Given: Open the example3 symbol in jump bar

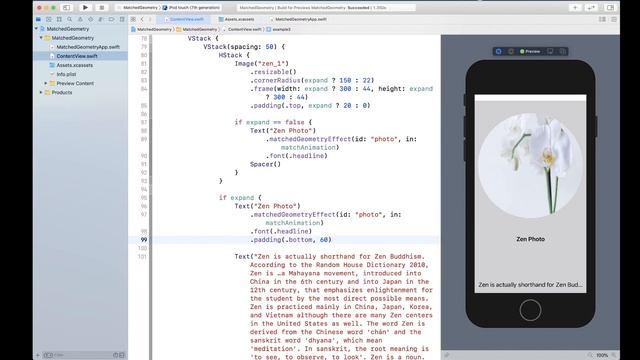Looking at the screenshot, I should pyautogui.click(x=278, y=29).
